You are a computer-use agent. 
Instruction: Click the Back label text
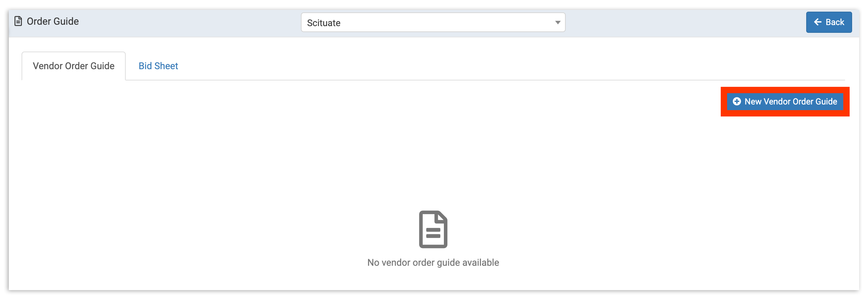[835, 22]
